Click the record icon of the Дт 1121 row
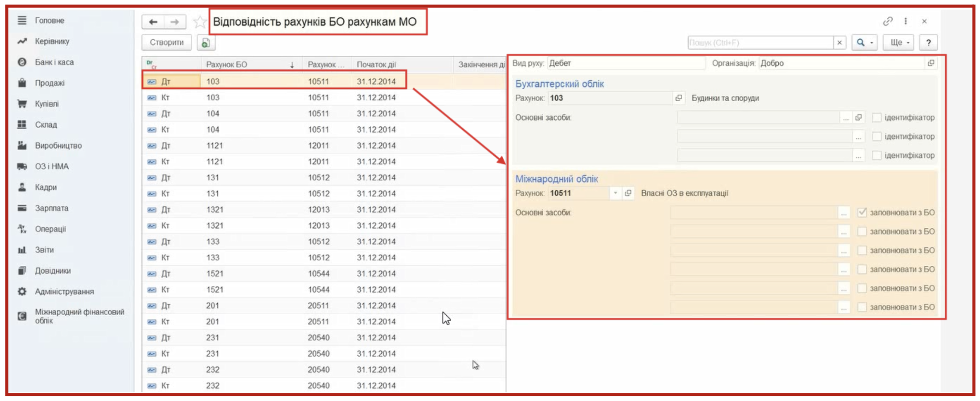 [152, 146]
